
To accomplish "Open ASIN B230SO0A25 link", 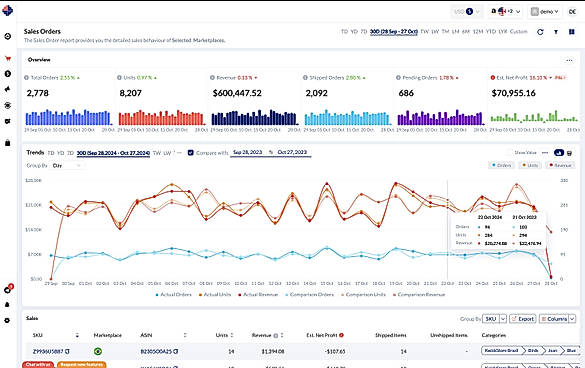I will [x=156, y=351].
